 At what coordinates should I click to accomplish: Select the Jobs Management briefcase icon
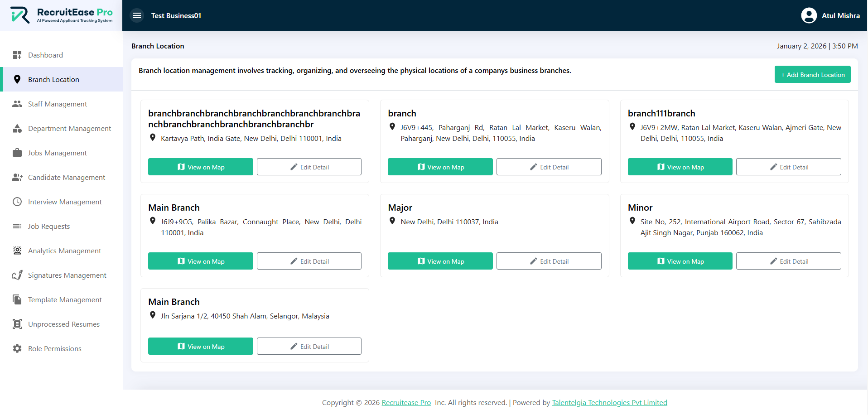[17, 153]
